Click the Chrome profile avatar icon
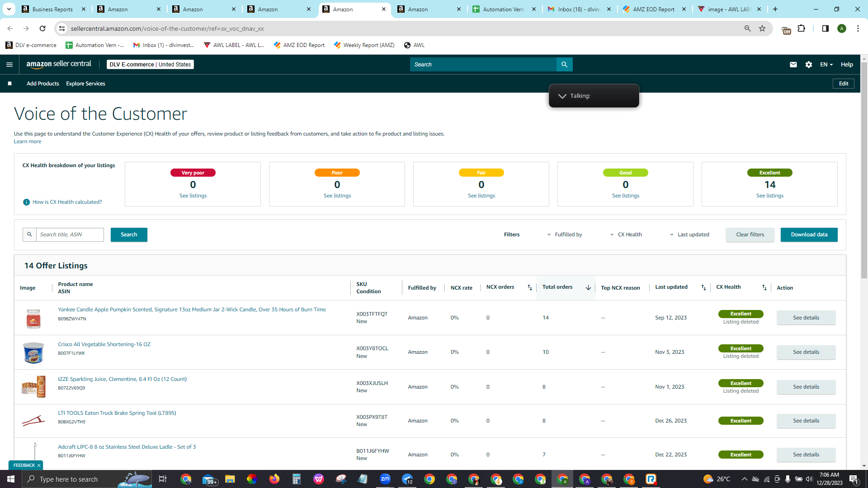868x488 pixels. pyautogui.click(x=842, y=28)
